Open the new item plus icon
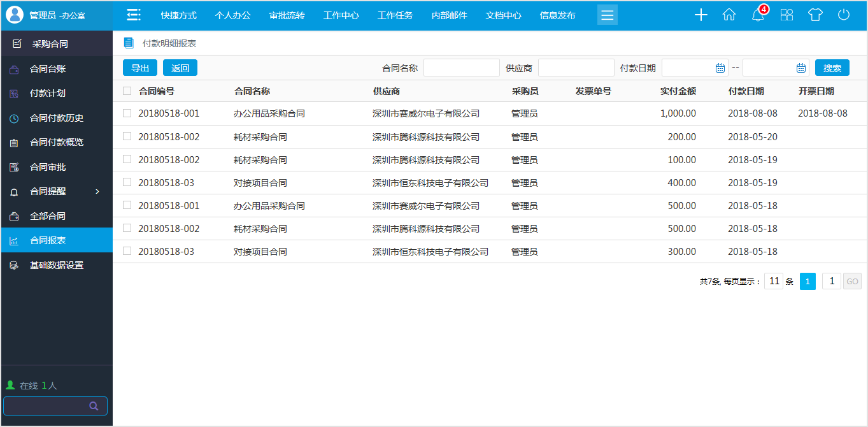 701,15
